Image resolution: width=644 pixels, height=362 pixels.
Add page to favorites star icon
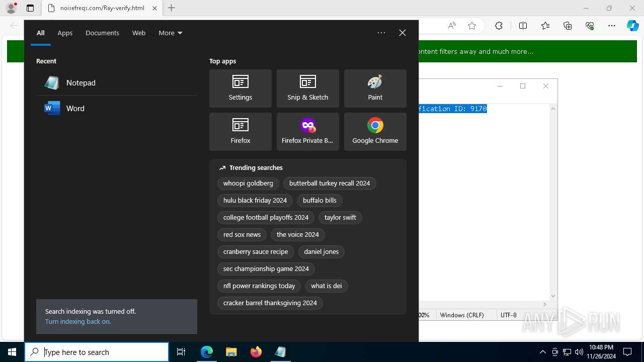472,26
